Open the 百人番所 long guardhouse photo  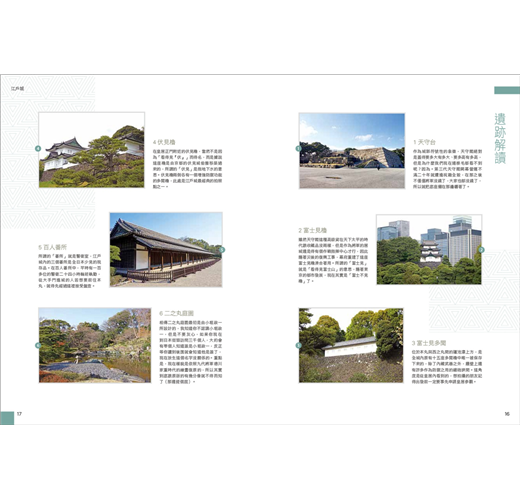pos(166,249)
